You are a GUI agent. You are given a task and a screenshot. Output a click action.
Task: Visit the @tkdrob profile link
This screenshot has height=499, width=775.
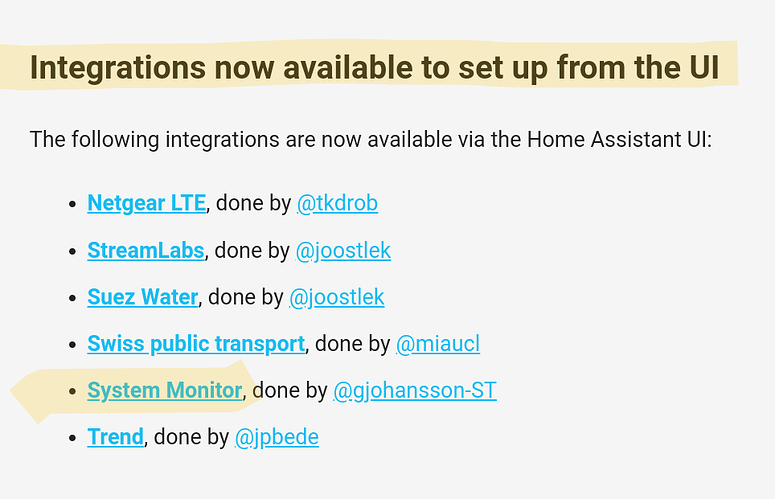(337, 203)
